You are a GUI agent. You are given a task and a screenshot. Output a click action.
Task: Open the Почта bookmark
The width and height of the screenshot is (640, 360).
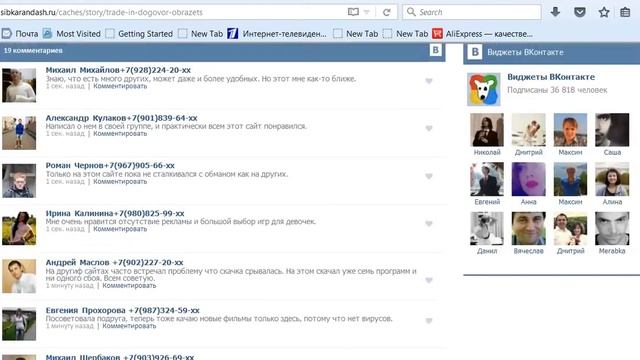coord(20,34)
